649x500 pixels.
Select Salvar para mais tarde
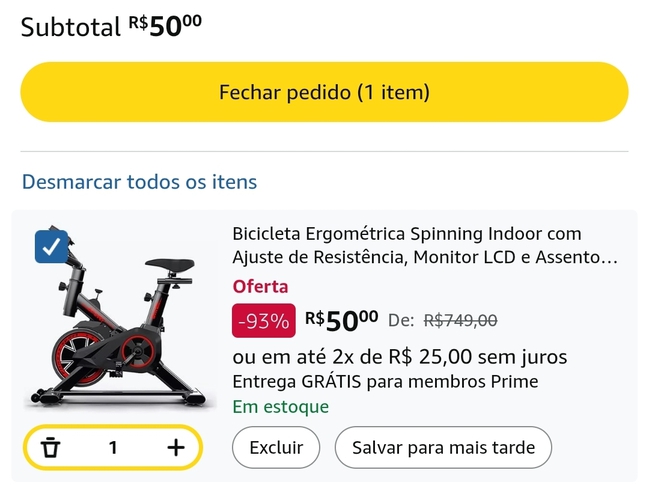coord(443,447)
